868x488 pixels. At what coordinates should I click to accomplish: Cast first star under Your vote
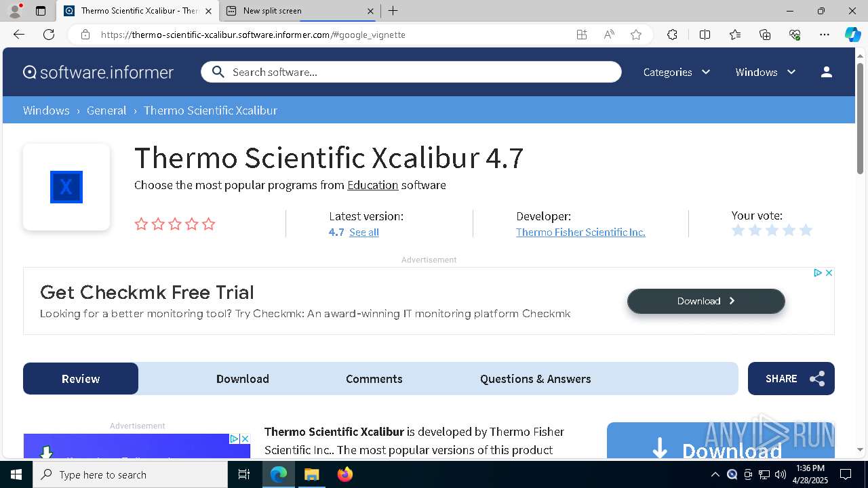tap(738, 230)
